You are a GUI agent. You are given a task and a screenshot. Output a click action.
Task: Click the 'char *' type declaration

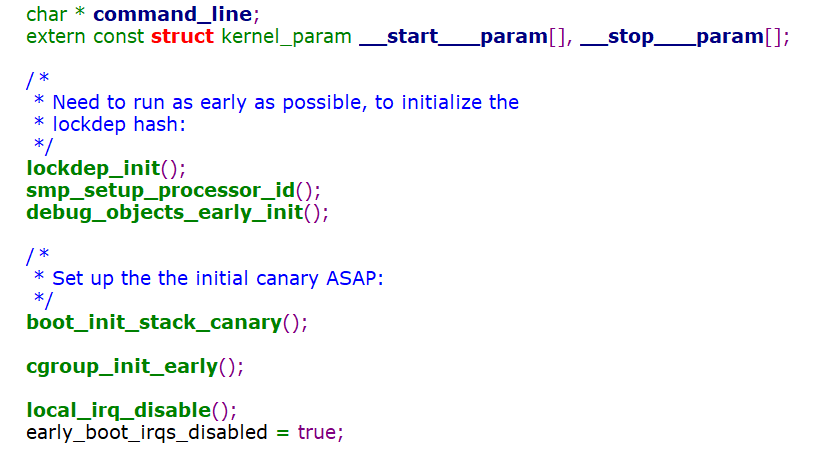click(55, 15)
